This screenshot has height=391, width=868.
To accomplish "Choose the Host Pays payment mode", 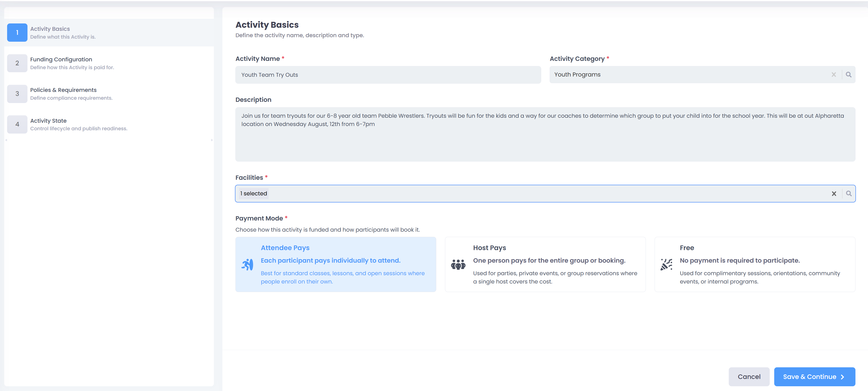I will [x=545, y=264].
